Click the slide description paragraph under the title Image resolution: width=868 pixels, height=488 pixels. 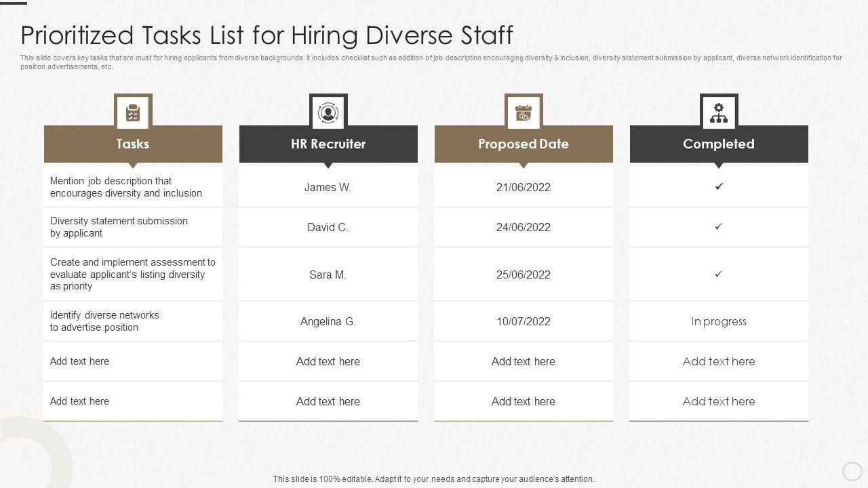coord(431,62)
